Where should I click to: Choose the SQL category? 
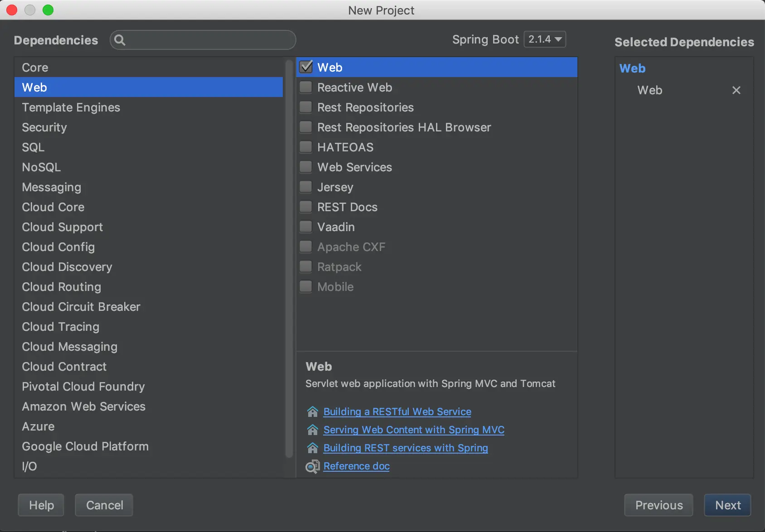149,147
